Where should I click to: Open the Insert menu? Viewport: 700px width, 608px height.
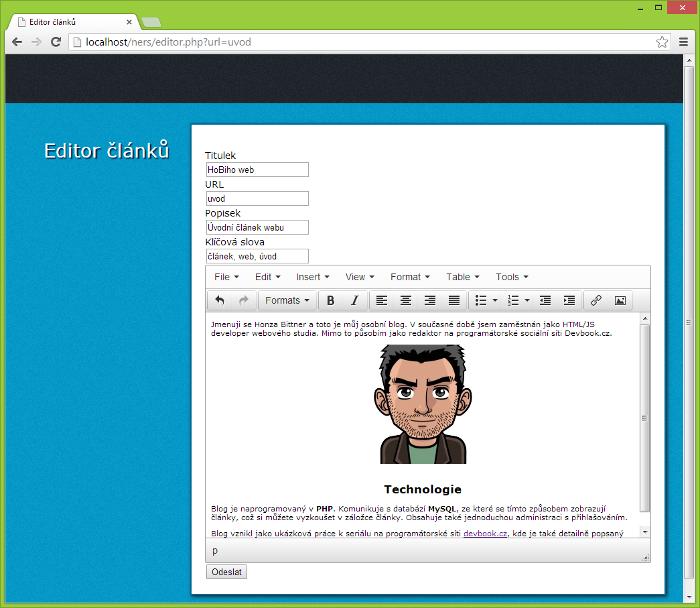(313, 277)
